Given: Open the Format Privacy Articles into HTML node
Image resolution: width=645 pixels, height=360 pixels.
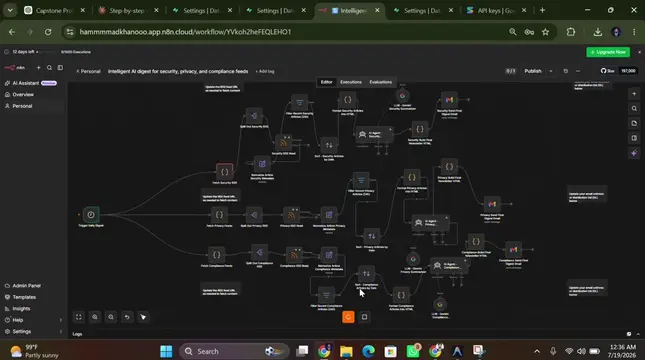Looking at the screenshot, I should click(x=412, y=177).
